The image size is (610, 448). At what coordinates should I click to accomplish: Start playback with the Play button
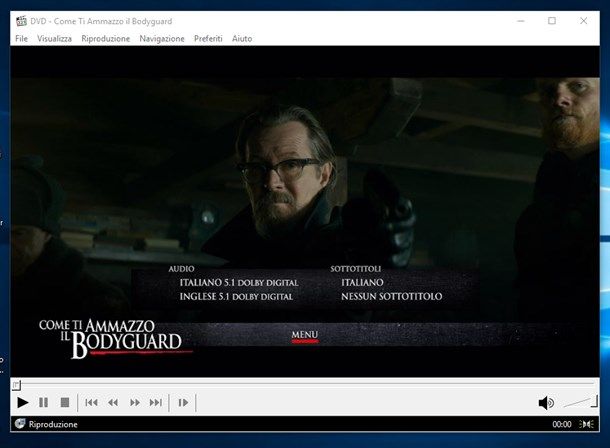pos(23,402)
